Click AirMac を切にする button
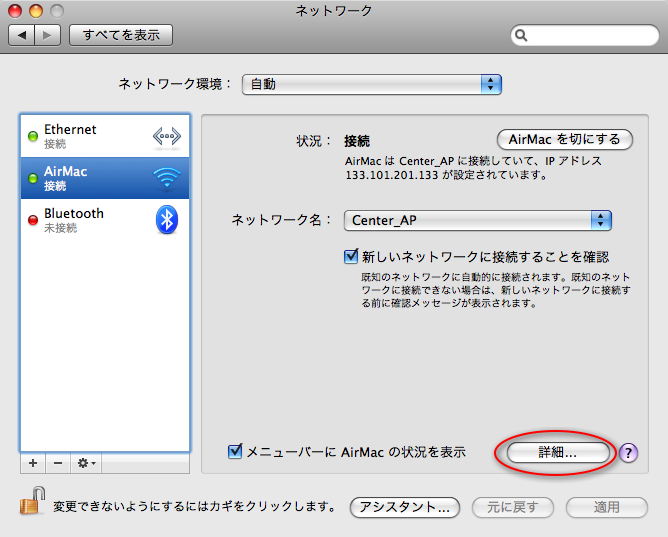 point(564,139)
